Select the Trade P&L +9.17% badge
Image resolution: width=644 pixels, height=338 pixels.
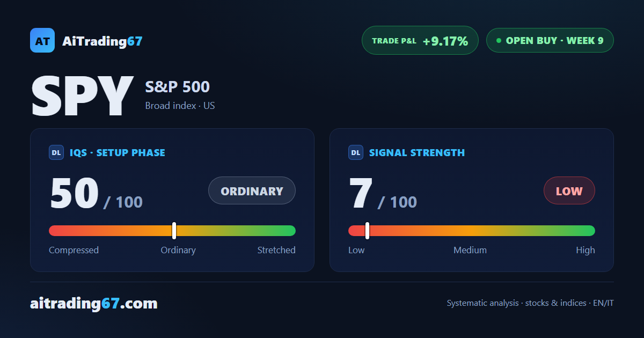420,40
